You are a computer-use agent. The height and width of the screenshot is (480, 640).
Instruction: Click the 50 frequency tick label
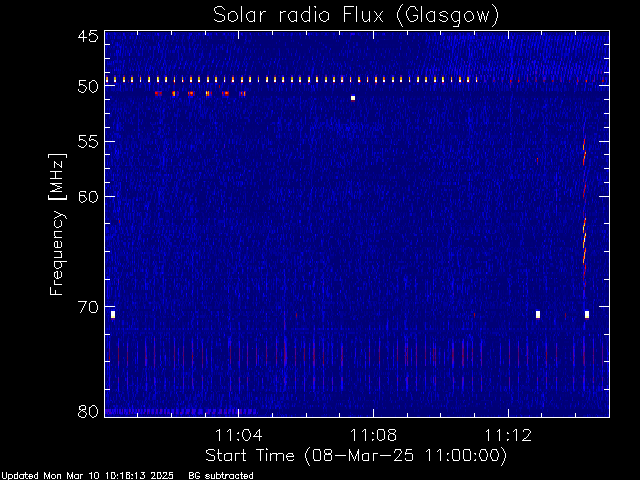tap(88, 87)
